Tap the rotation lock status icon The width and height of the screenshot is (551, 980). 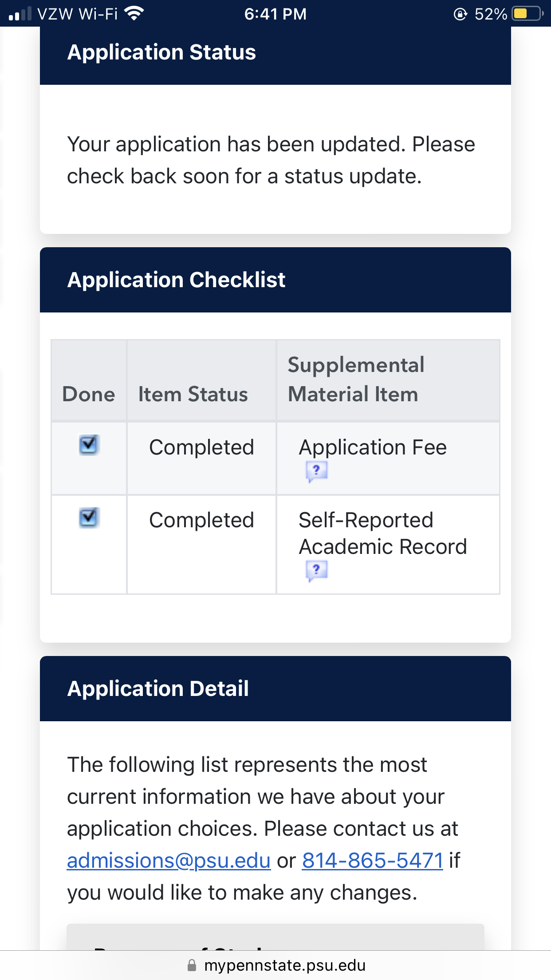460,14
